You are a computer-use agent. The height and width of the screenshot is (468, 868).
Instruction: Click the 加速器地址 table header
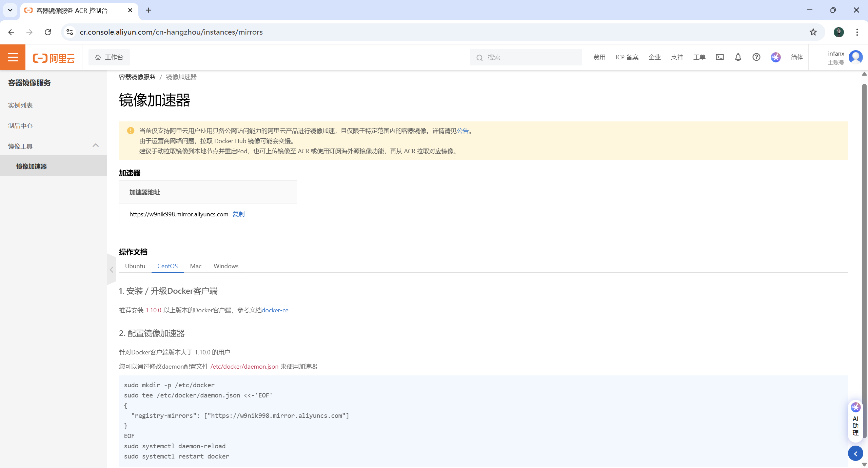click(x=208, y=192)
